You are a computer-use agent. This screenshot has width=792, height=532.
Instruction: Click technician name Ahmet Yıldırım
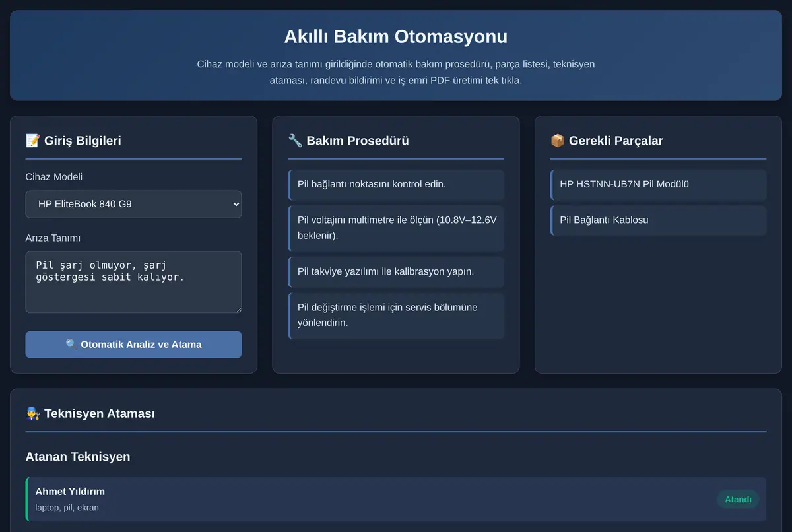click(x=70, y=492)
